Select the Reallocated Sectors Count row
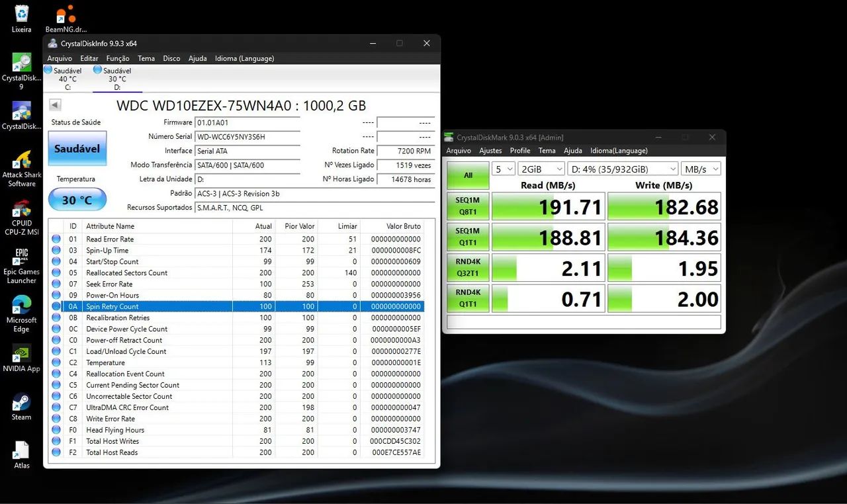 click(x=236, y=273)
